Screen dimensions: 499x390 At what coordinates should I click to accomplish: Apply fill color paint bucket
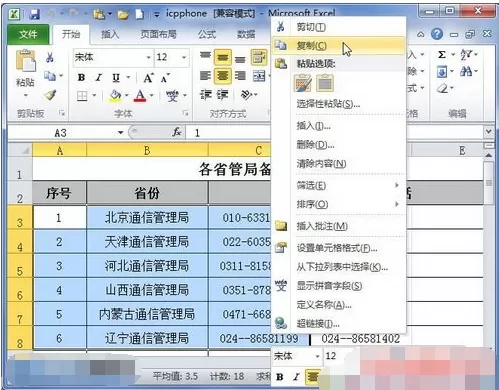[x=115, y=96]
